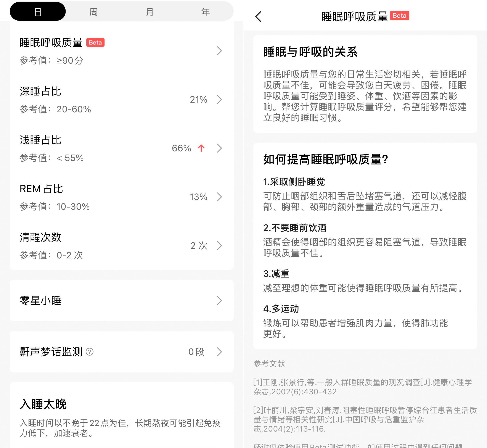487x448 pixels.
Task: Switch to the 周 tab
Action: pos(94,11)
